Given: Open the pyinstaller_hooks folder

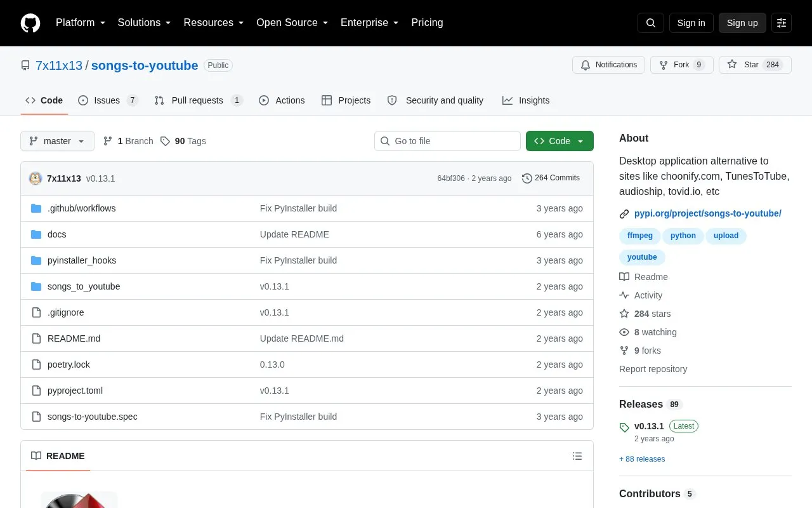Looking at the screenshot, I should pyautogui.click(x=82, y=260).
